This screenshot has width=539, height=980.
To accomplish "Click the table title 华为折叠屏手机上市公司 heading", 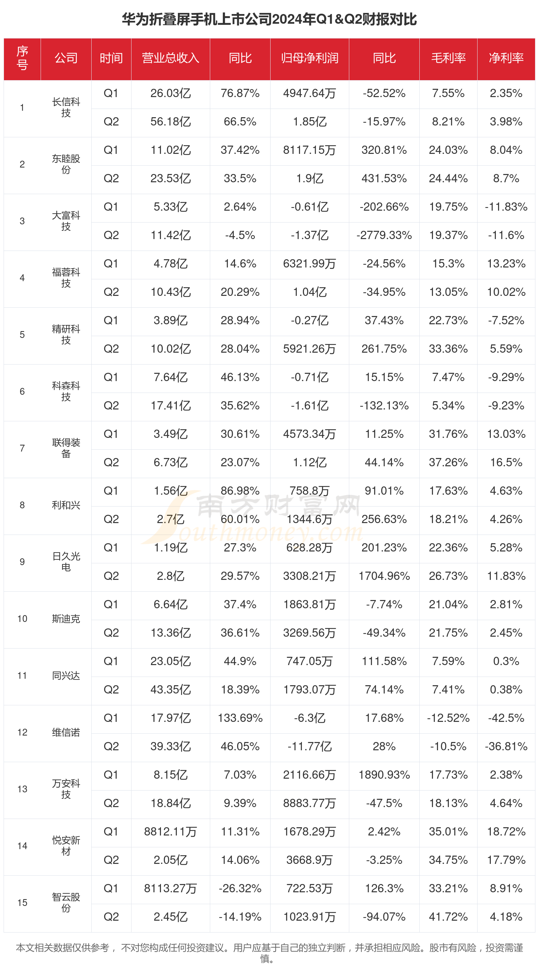I will pos(269,19).
